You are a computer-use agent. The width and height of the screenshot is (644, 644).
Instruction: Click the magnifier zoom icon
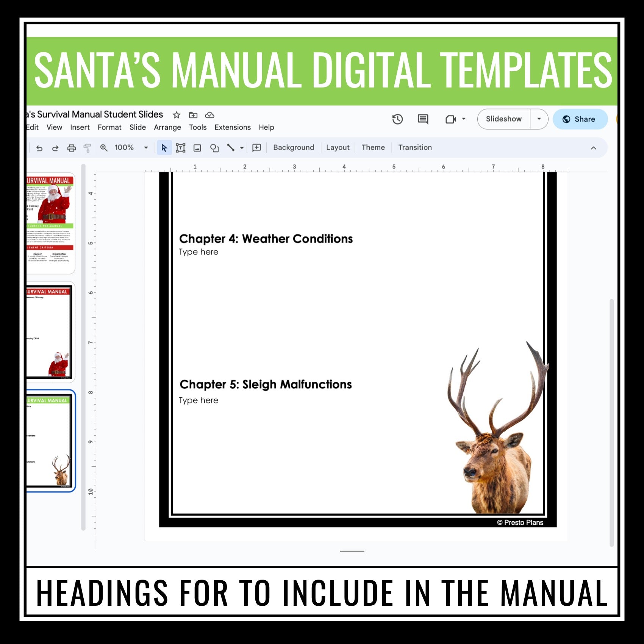[104, 148]
